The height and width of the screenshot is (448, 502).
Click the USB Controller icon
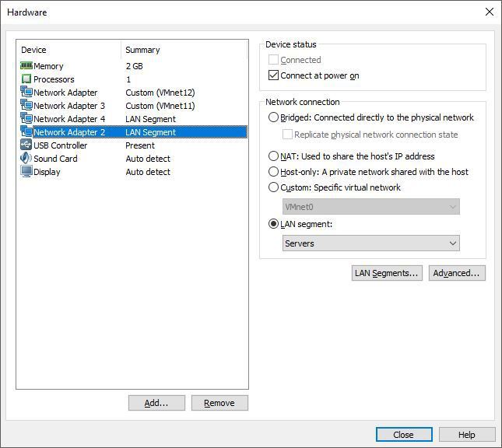pos(26,145)
